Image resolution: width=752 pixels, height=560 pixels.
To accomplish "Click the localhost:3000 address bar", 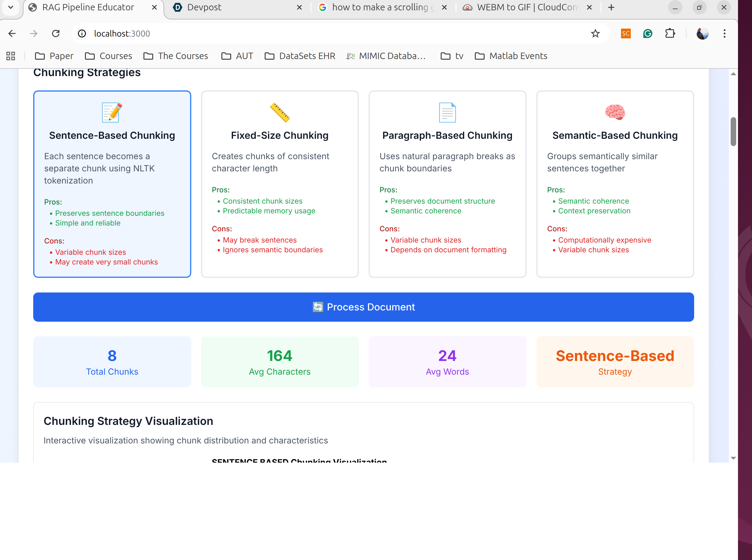I will pos(305,33).
